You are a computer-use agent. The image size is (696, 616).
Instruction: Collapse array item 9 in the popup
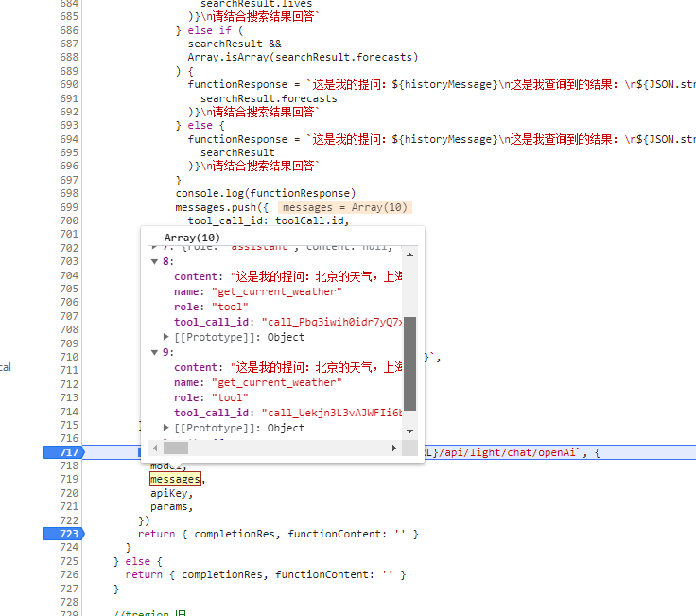154,352
